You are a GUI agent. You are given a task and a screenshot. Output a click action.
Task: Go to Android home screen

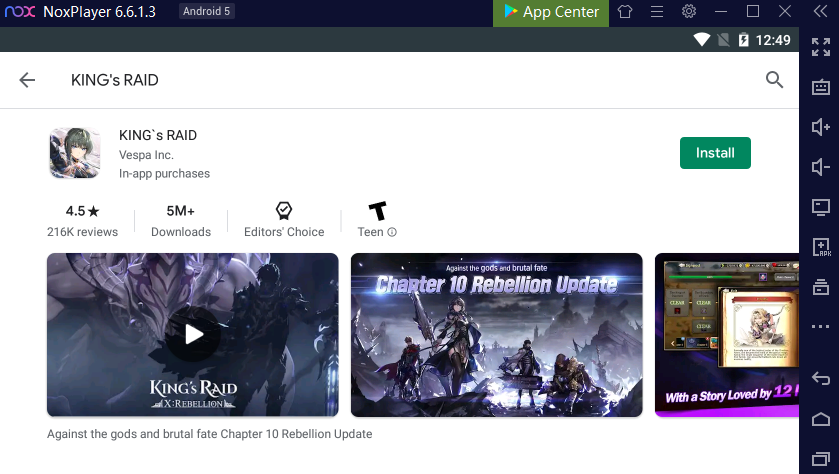coord(820,419)
